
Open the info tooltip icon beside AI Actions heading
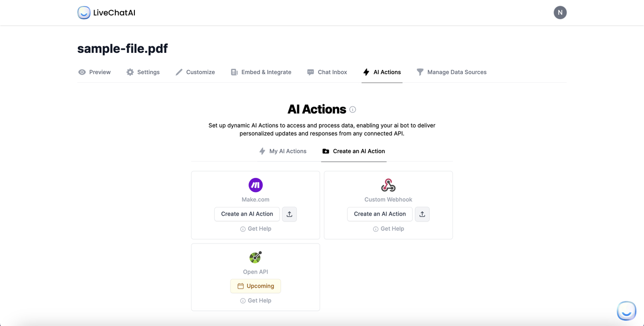[352, 109]
